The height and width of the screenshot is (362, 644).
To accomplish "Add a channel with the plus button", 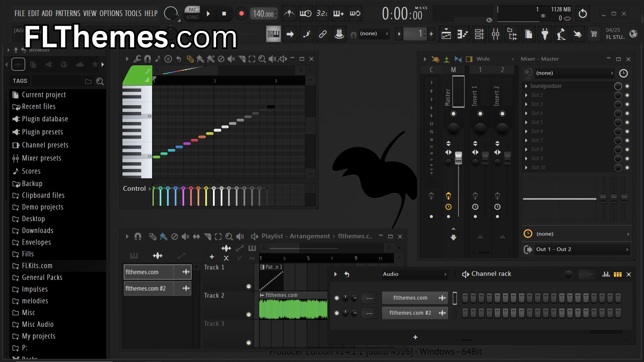I will pyautogui.click(x=415, y=338).
